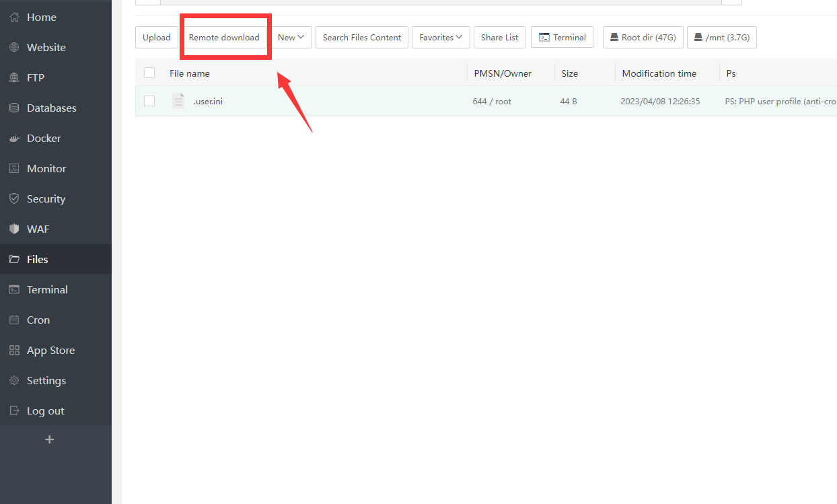Open Search Files Content

pos(362,38)
